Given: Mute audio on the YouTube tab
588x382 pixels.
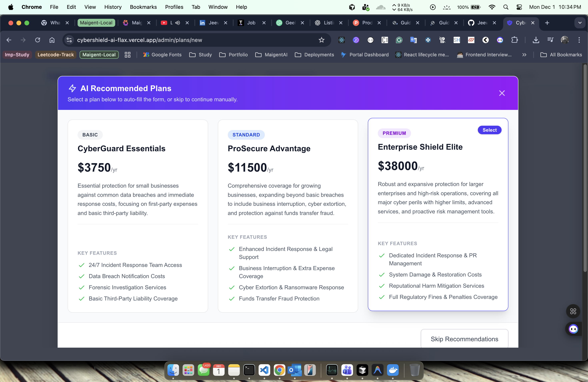Looking at the screenshot, I should click(177, 23).
